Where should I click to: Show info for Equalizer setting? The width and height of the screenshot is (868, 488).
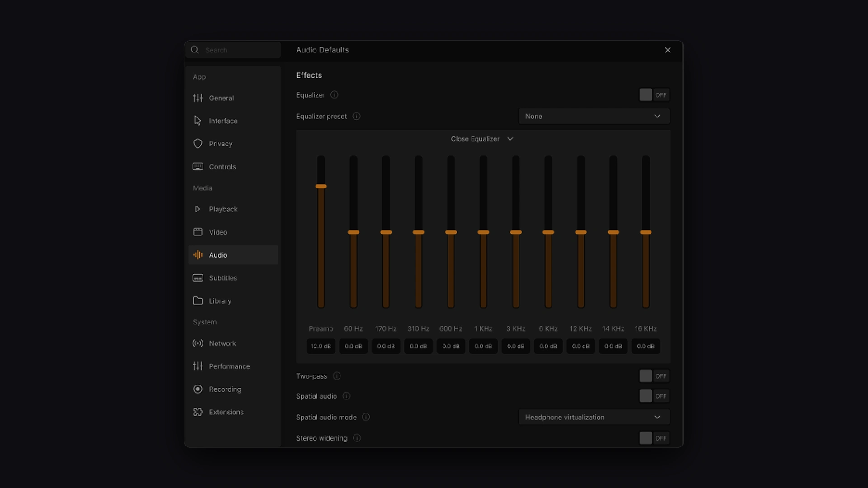(334, 95)
